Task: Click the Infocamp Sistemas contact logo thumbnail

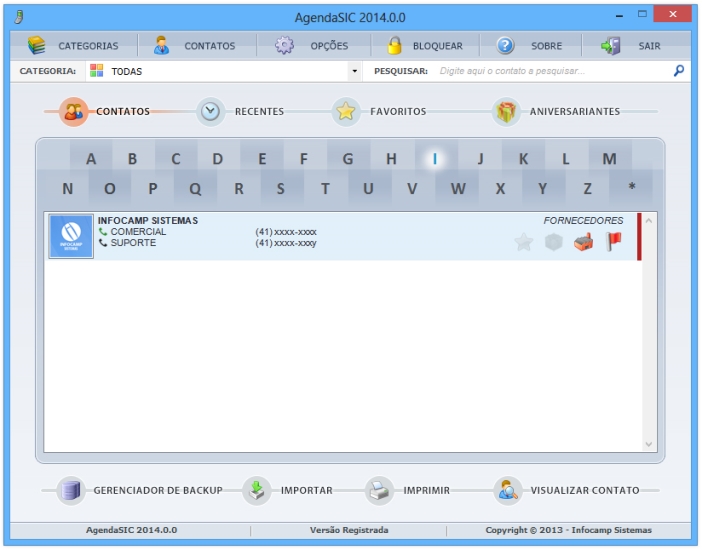Action: (x=71, y=236)
